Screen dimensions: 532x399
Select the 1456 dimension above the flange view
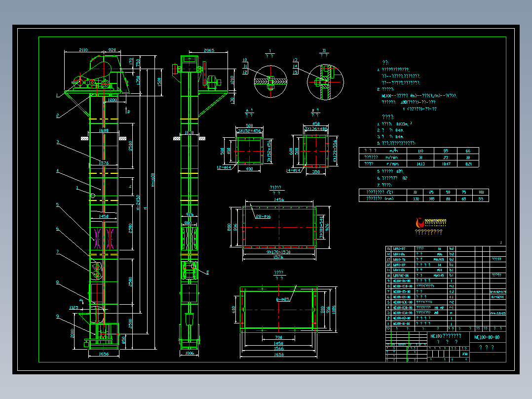point(279,199)
